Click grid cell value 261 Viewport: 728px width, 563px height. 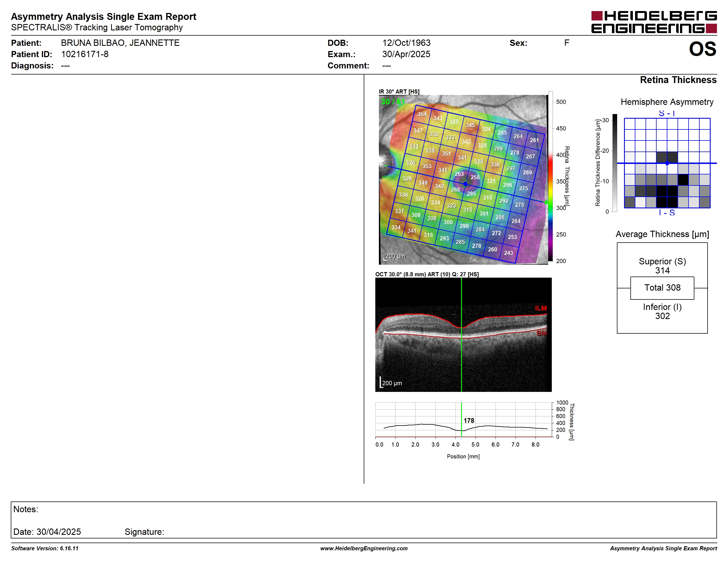click(534, 140)
